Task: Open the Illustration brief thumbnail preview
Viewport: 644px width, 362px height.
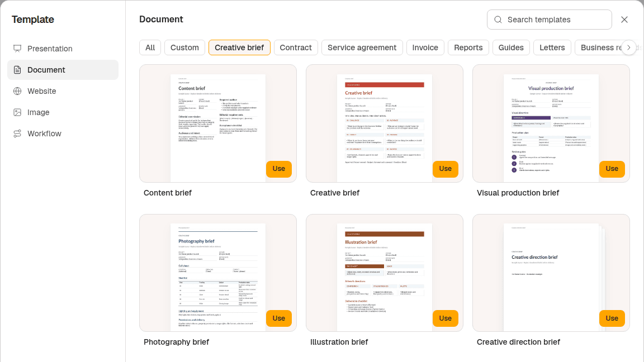Action: 385,273
